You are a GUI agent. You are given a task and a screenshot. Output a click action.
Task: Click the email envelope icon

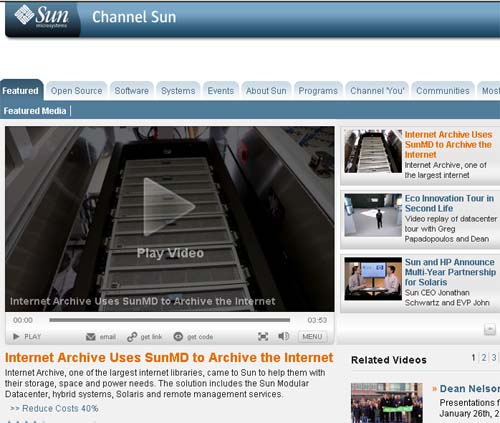click(91, 337)
